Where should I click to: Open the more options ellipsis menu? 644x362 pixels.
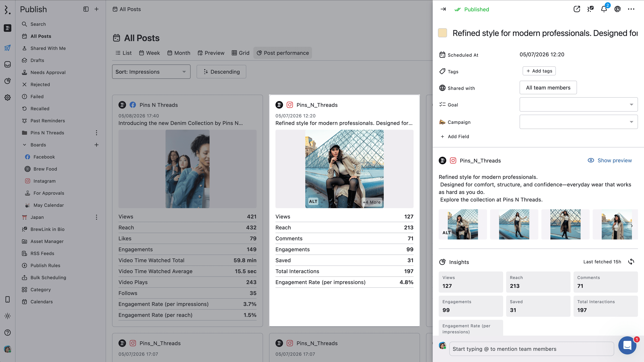click(631, 9)
